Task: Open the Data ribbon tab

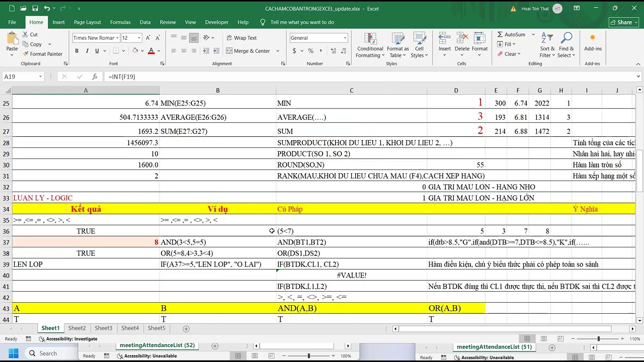Action: click(x=145, y=22)
